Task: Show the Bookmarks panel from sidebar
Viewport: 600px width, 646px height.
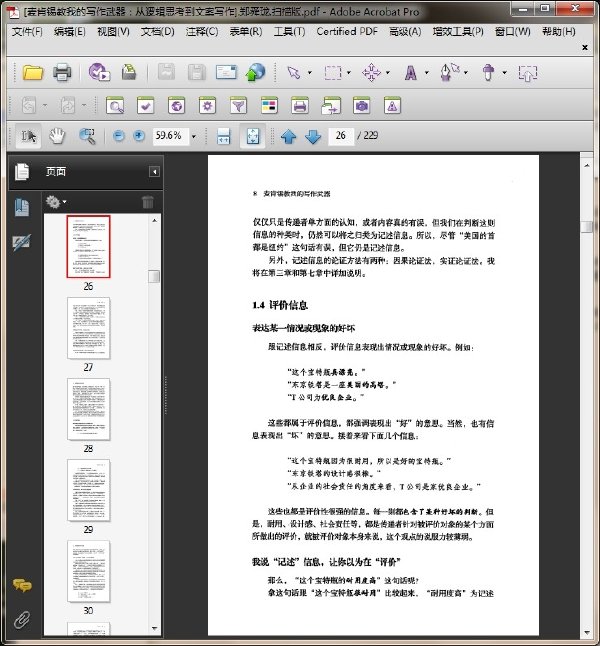Action: click(x=22, y=207)
